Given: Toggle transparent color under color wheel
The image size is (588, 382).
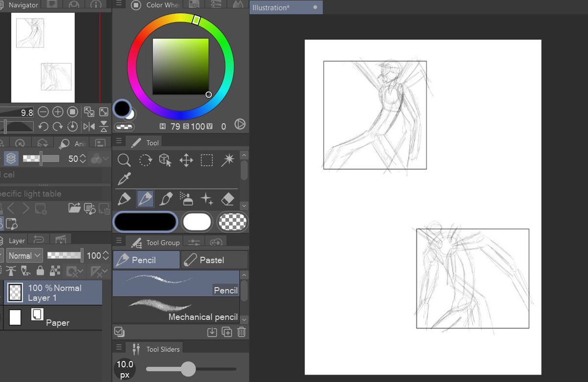Looking at the screenshot, I should pos(125,127).
